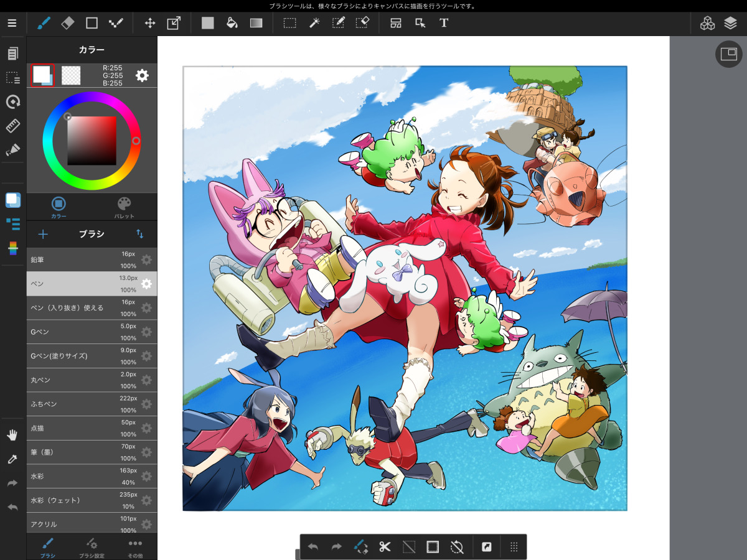Switch to the カラー tab
The height and width of the screenshot is (560, 747).
click(x=59, y=207)
